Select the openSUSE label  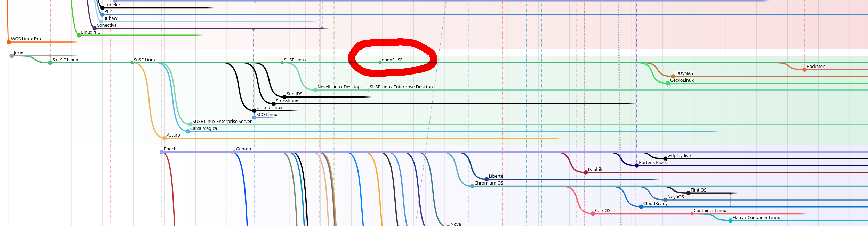(x=392, y=60)
